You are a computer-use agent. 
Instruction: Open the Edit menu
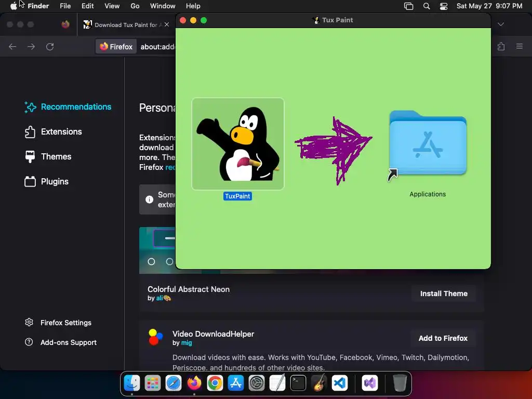click(x=87, y=6)
